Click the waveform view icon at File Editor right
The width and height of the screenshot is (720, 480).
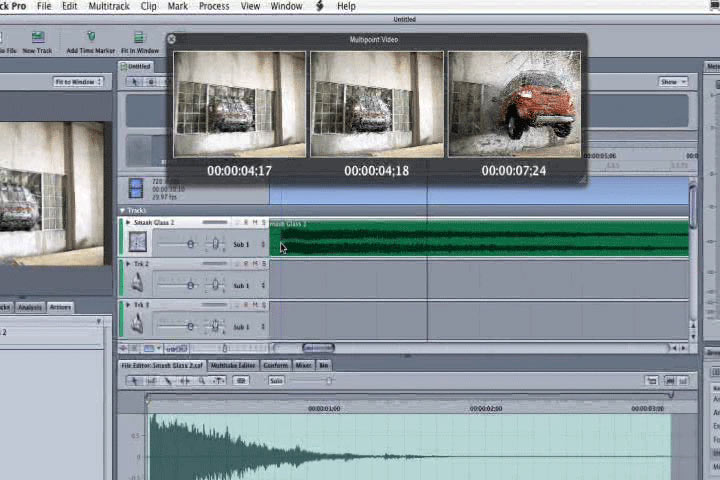(670, 380)
